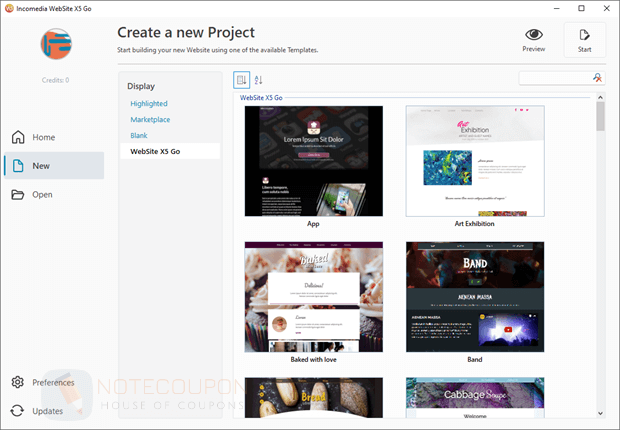
Task: Open Preferences from the sidebar
Action: (54, 383)
